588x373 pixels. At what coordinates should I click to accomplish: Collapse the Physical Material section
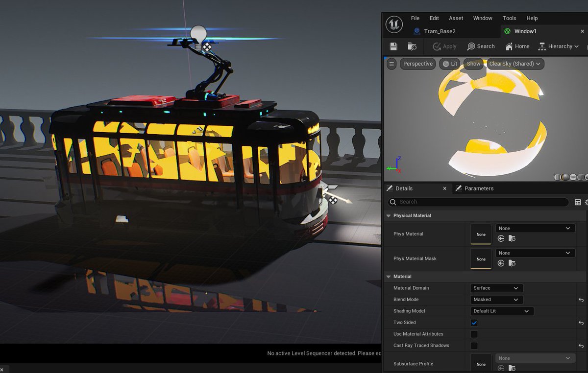[389, 215]
